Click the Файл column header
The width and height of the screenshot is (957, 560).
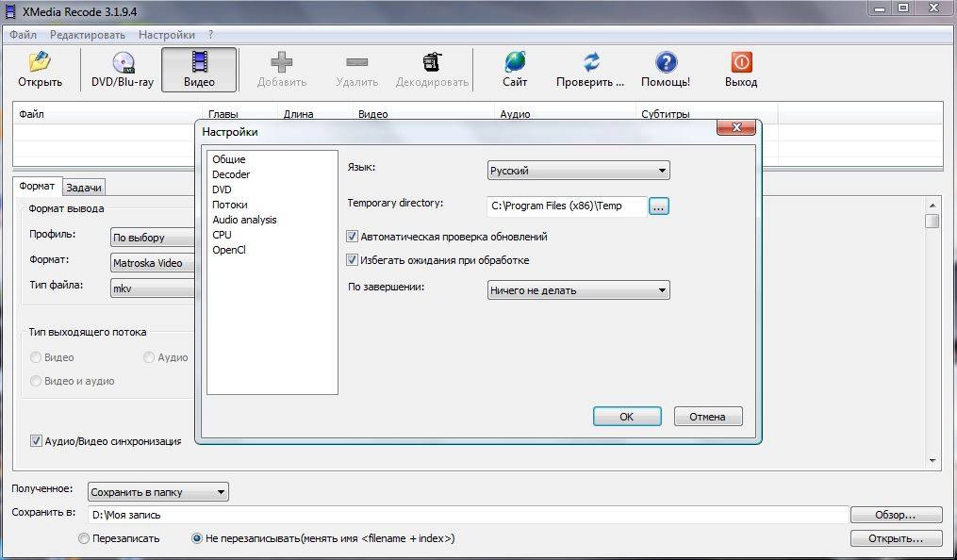tap(107, 114)
